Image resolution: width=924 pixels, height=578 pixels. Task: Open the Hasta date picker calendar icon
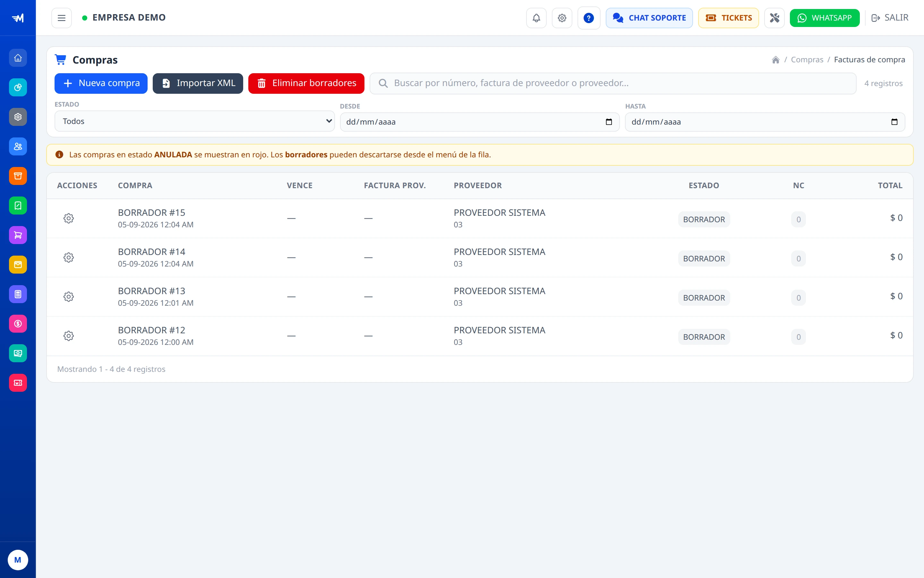(894, 122)
